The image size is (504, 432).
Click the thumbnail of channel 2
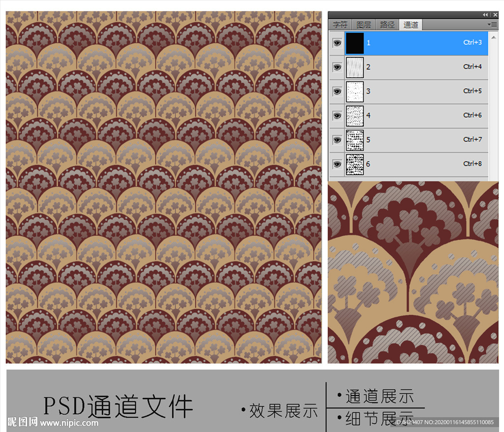click(355, 67)
